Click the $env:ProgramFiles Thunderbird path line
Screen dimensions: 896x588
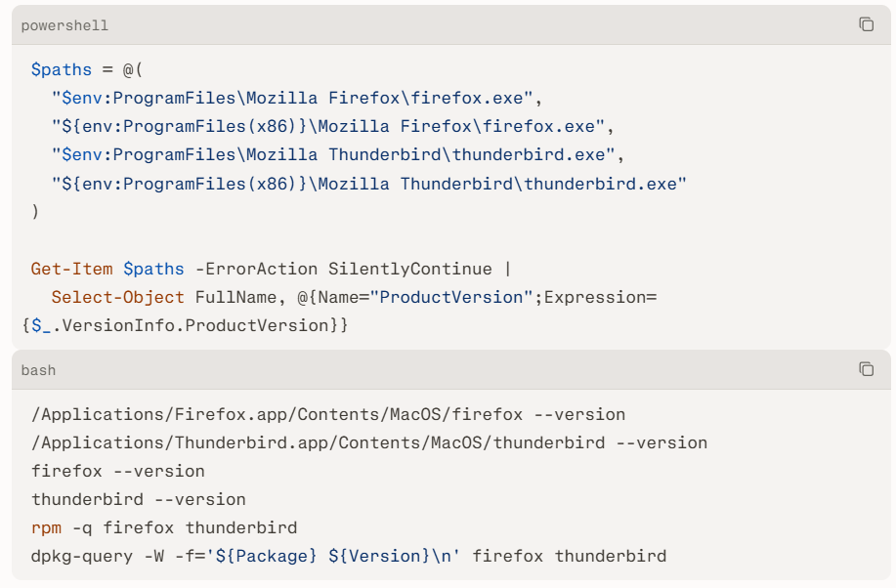pos(338,155)
